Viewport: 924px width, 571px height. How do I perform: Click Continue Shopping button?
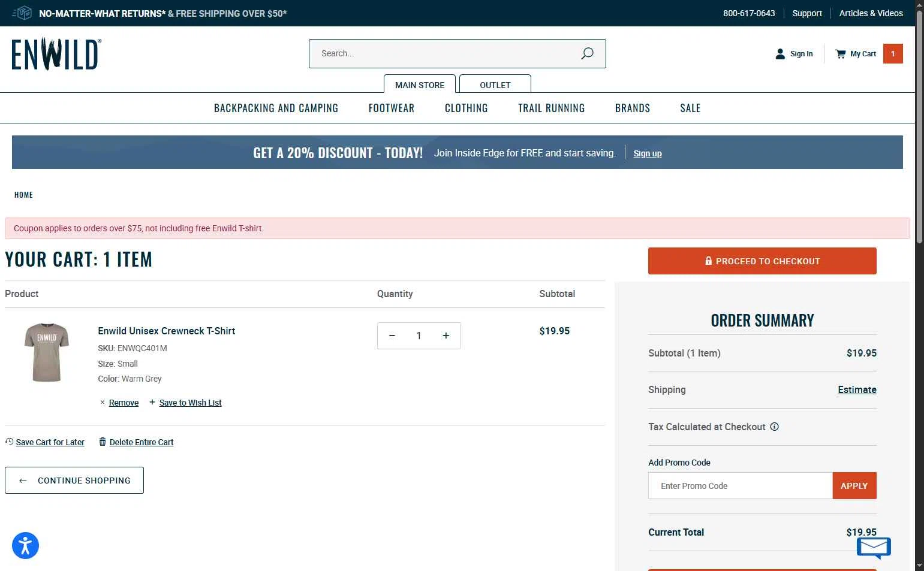pos(74,481)
